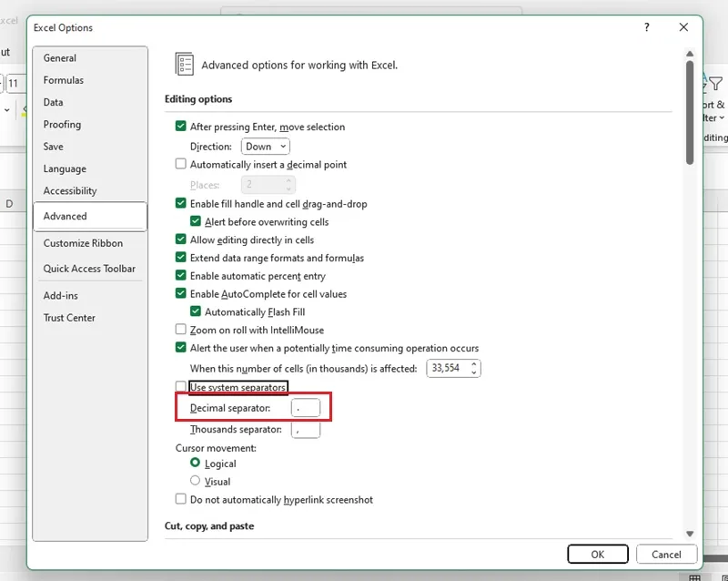Close the Excel Options dialog
Viewport: 728px width, 581px height.
click(x=683, y=27)
